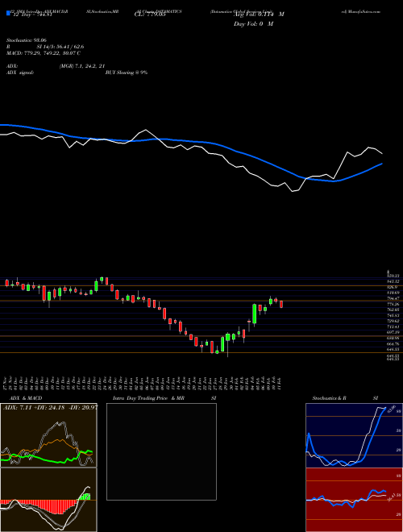Viewport: 403px width, 532px height.
Task: Click the blue 12-day SMA legend square
Action: click(x=8, y=14)
